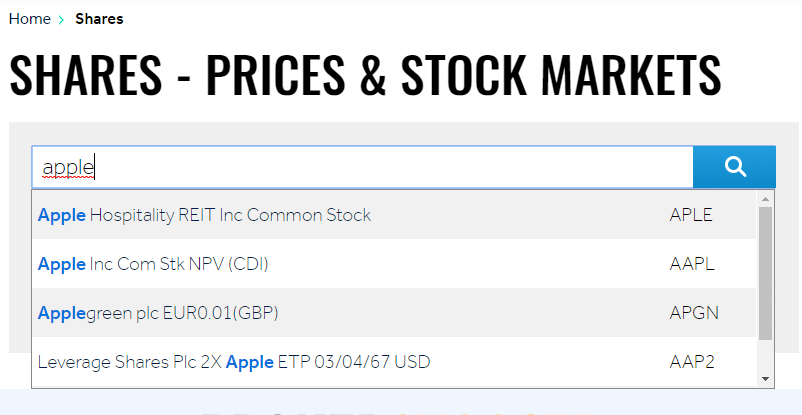Click the suggestion list scrollbar thumb

pyautogui.click(x=765, y=272)
